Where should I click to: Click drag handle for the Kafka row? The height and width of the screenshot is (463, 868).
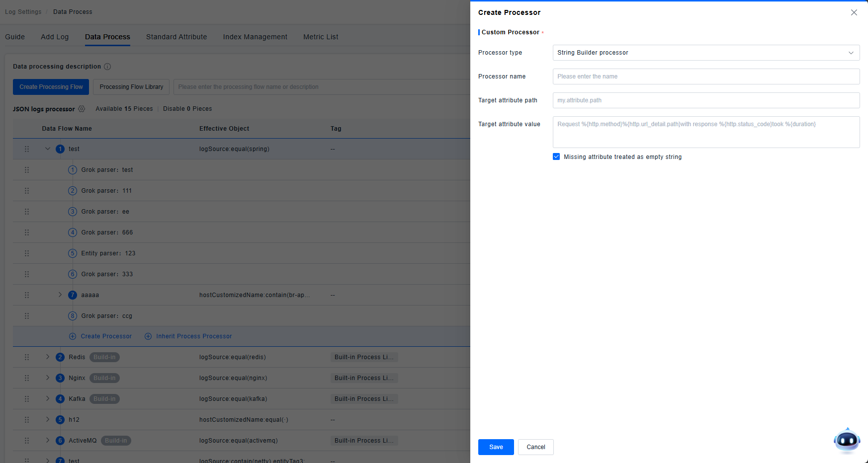point(27,399)
